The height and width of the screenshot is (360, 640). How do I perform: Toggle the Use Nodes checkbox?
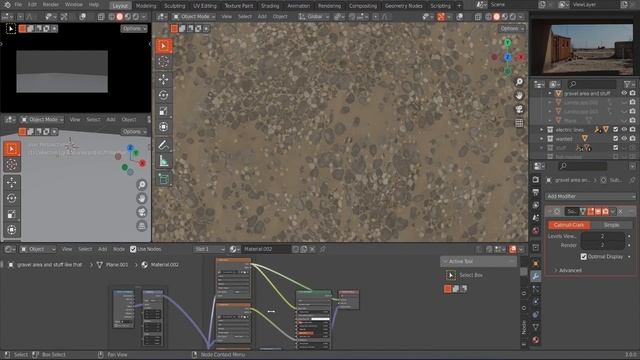pos(133,249)
